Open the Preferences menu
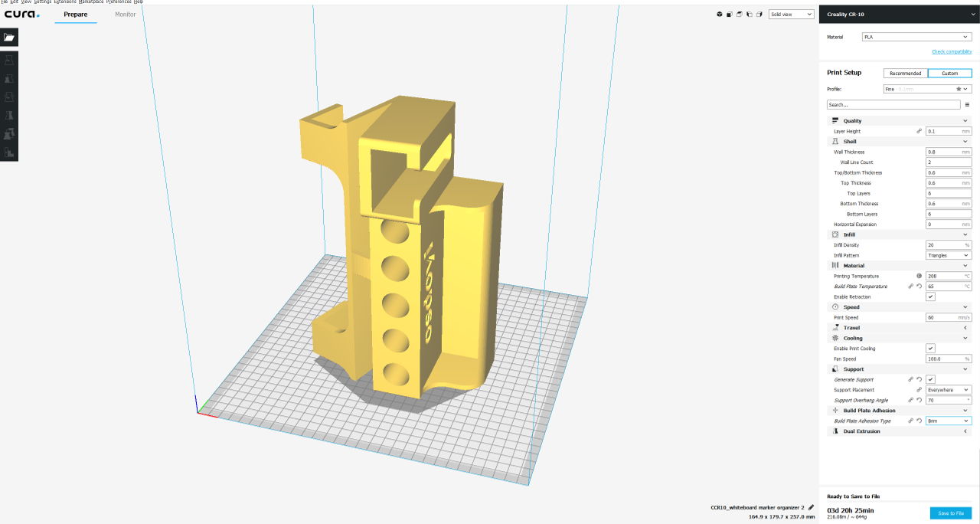Screen dimensions: 980x524 pos(119,2)
